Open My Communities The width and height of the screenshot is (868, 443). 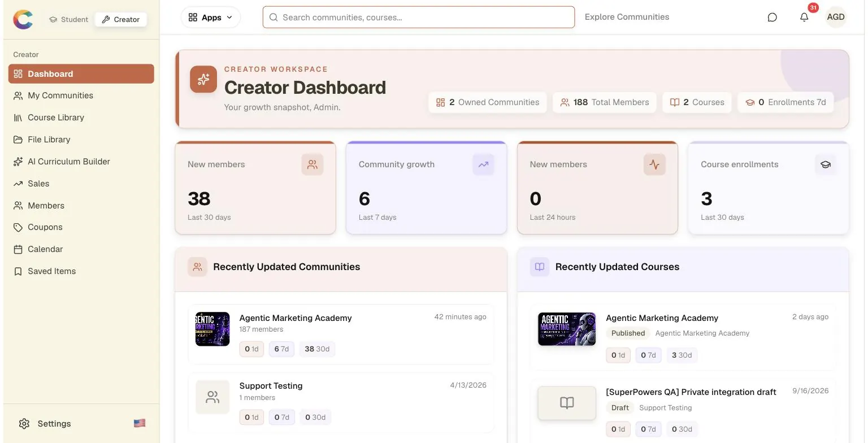tap(81, 95)
